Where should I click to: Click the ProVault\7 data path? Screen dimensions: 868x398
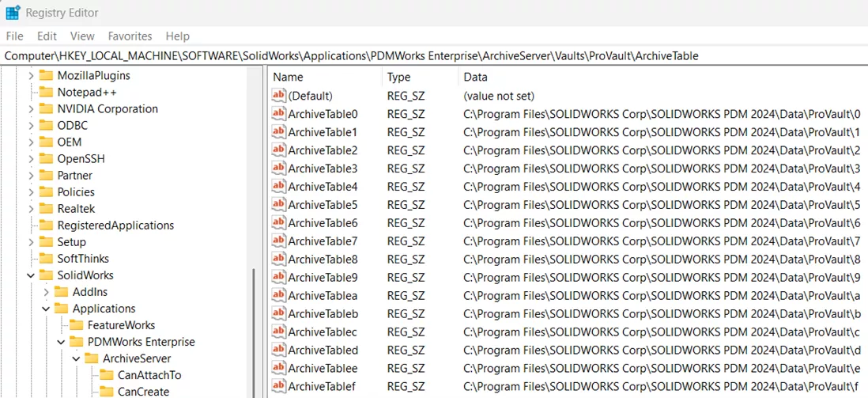[x=662, y=241]
